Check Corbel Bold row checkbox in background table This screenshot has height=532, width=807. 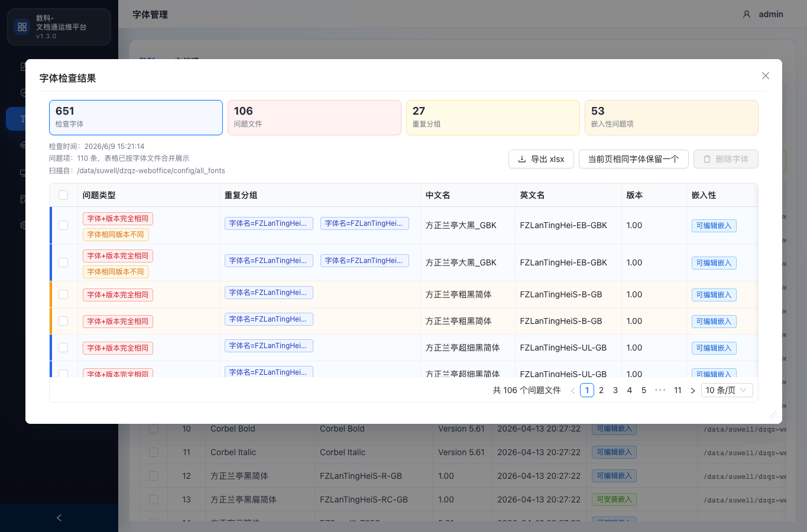coord(154,429)
